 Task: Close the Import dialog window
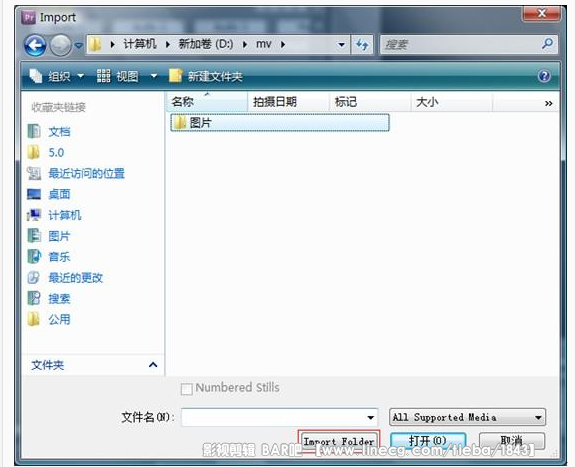(542, 14)
